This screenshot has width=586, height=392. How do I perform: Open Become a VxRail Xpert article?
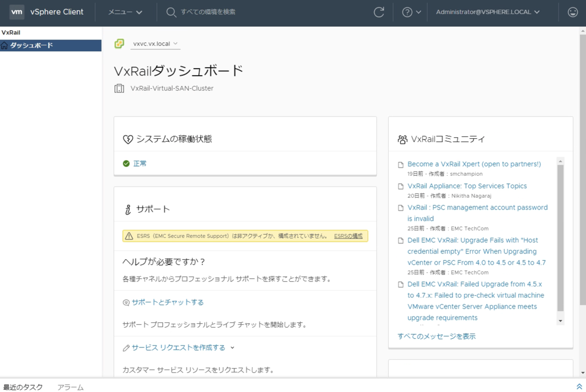click(x=474, y=164)
